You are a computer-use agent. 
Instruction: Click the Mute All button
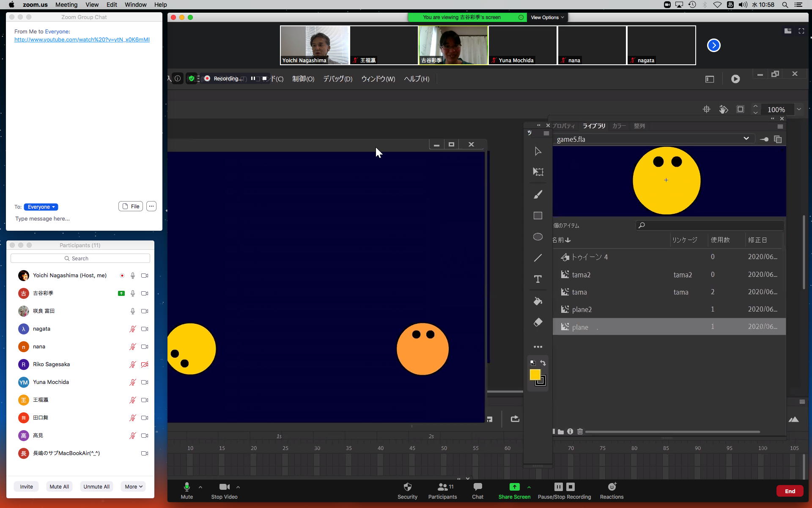click(59, 486)
